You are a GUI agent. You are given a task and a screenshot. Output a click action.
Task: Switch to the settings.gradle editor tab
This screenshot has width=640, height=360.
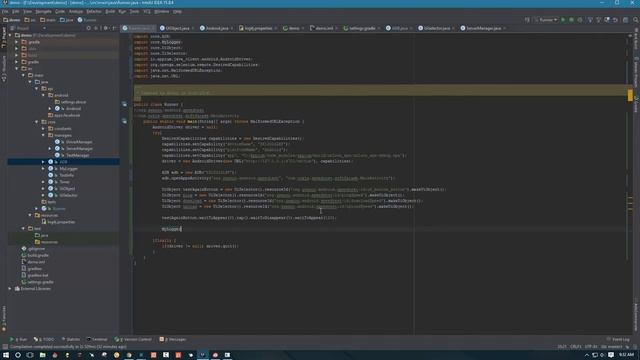(x=362, y=28)
